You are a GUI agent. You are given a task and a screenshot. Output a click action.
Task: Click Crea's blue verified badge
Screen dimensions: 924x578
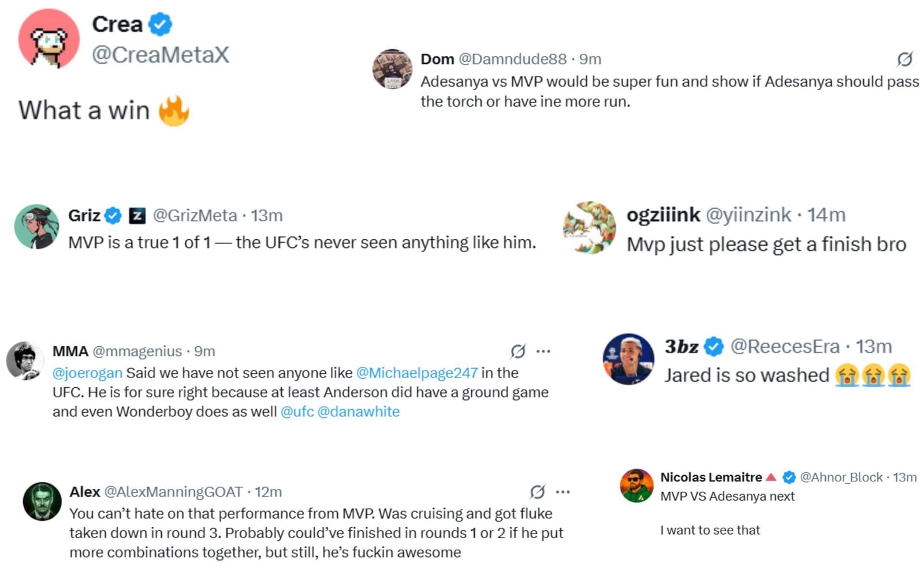click(161, 24)
